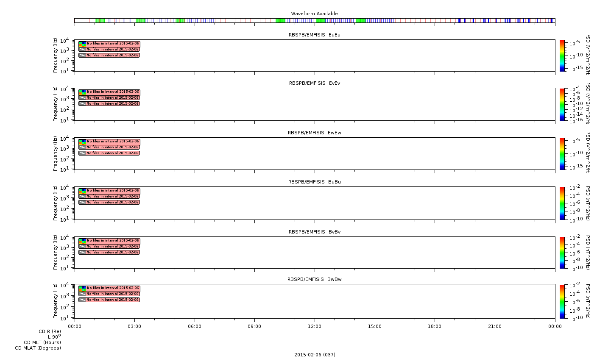Click the 12:00 time axis label

point(315,326)
